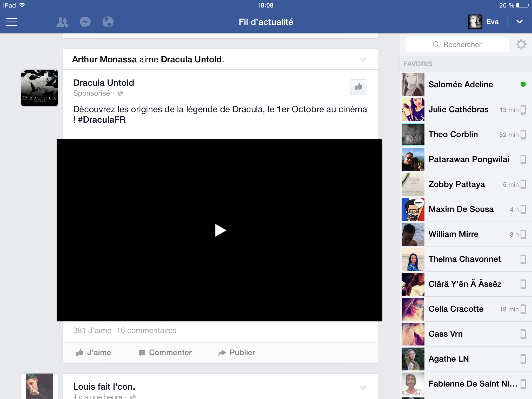
Task: Tap Commenter to comment
Action: (x=165, y=353)
